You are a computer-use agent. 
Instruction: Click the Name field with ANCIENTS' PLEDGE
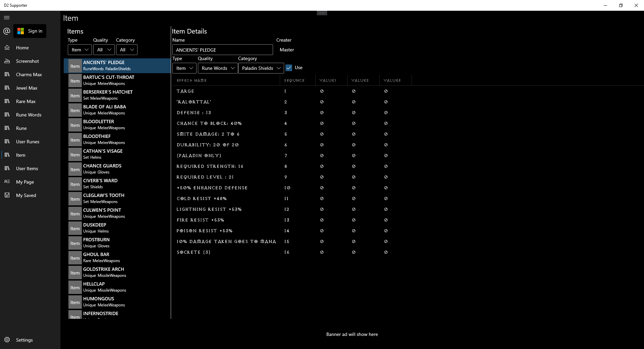pyautogui.click(x=223, y=50)
